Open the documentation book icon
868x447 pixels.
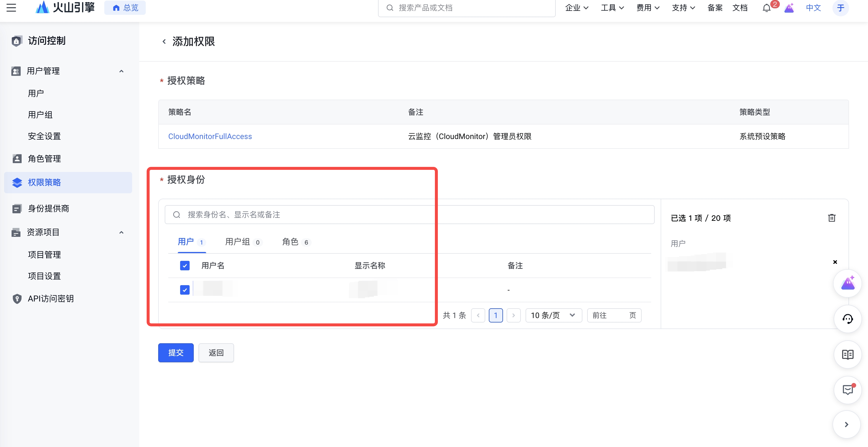point(848,355)
